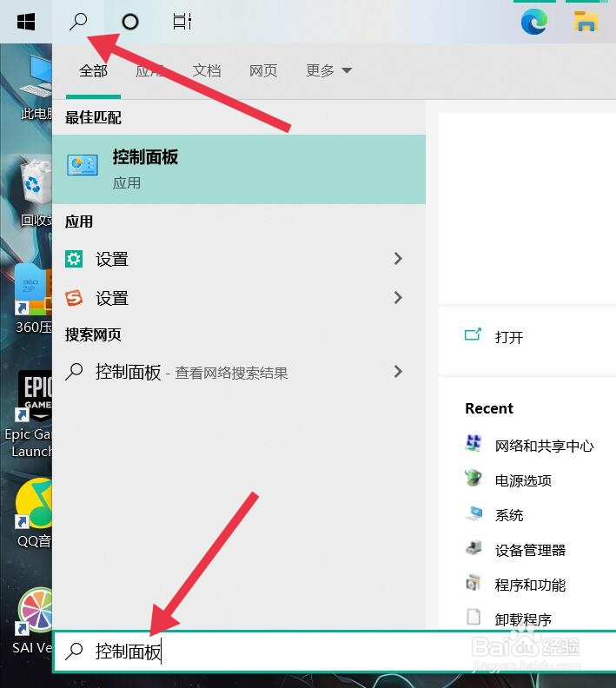Image resolution: width=616 pixels, height=688 pixels.
Task: Click 打开 to launch Control Panel
Action: pos(509,337)
